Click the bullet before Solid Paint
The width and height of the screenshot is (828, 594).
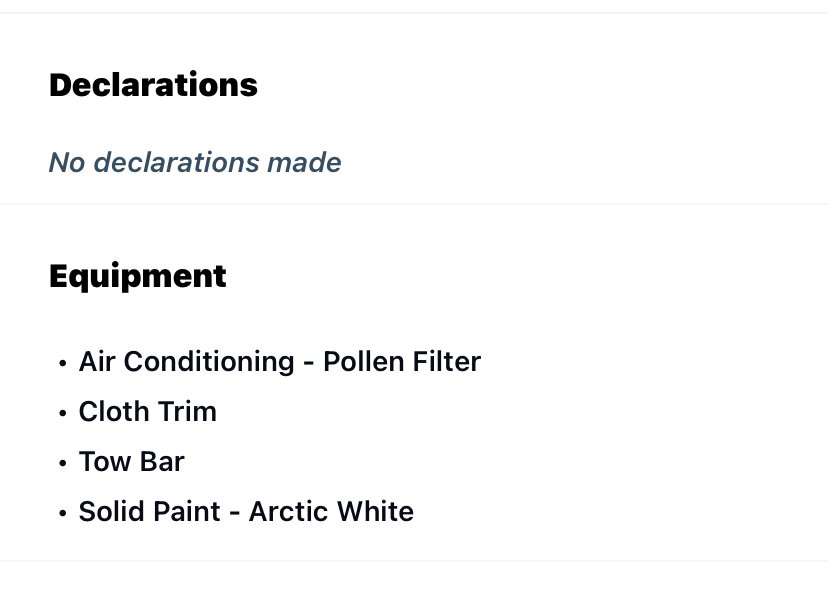(x=63, y=513)
